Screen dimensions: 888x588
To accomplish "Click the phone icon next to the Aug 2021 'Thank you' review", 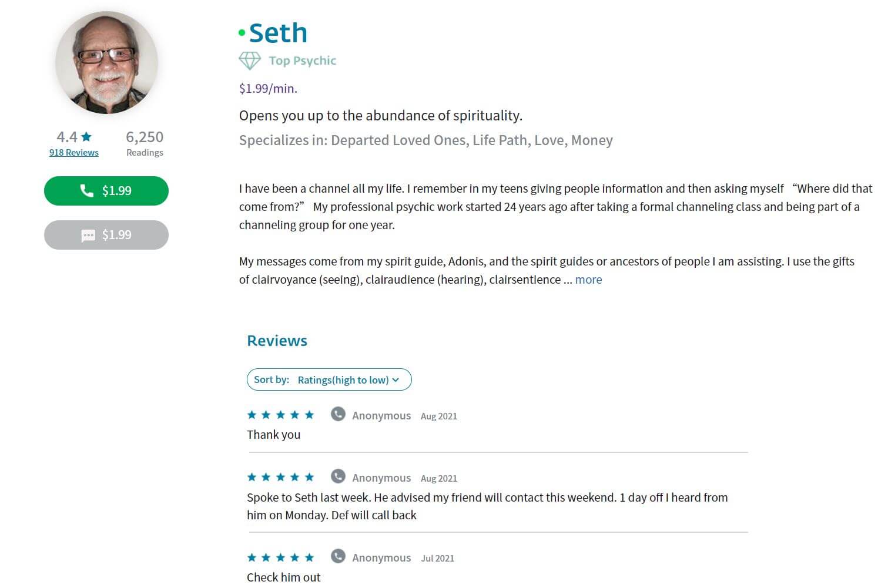I will tap(338, 414).
